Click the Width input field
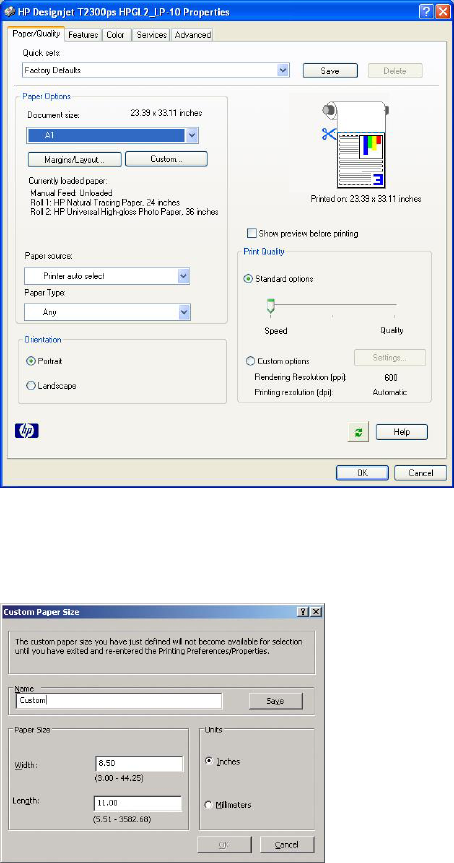Screen dimensions: 454x863 139,764
